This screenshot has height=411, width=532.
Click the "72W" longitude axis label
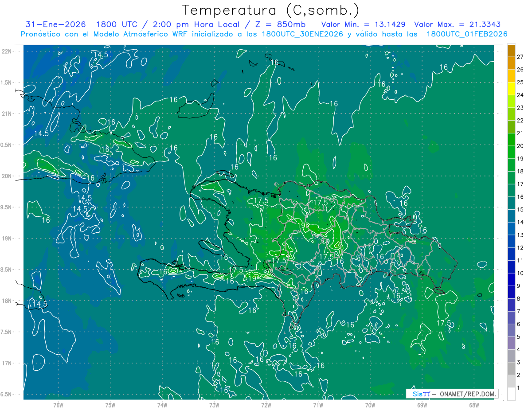coord(266,405)
